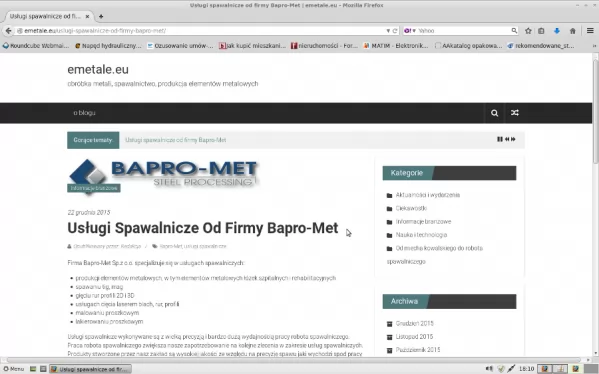Open the 'Grudzień 2015' archive link
This screenshot has width=599, height=374.
414,324
